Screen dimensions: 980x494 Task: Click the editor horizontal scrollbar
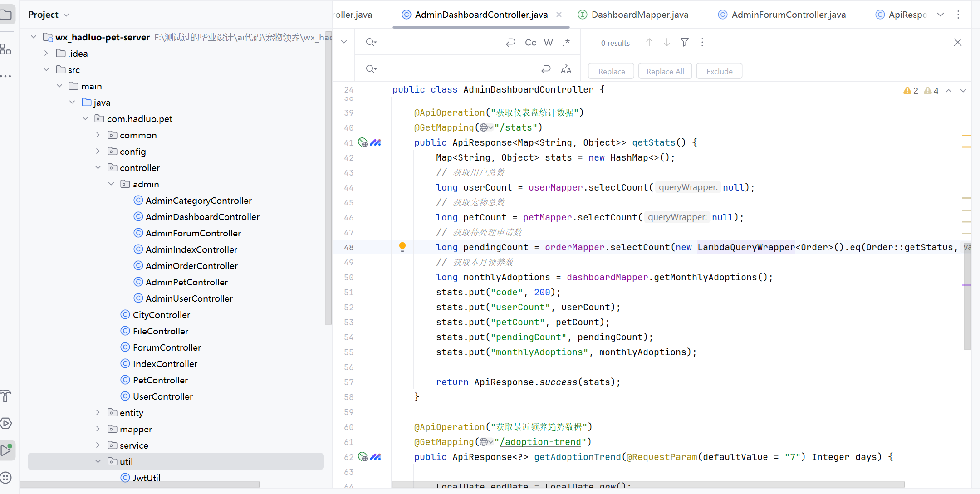point(649,484)
